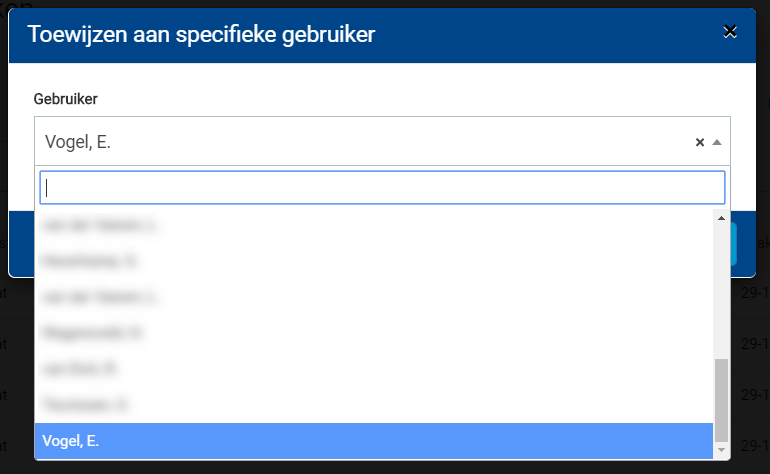Click the Gebruiker field label

click(66, 98)
